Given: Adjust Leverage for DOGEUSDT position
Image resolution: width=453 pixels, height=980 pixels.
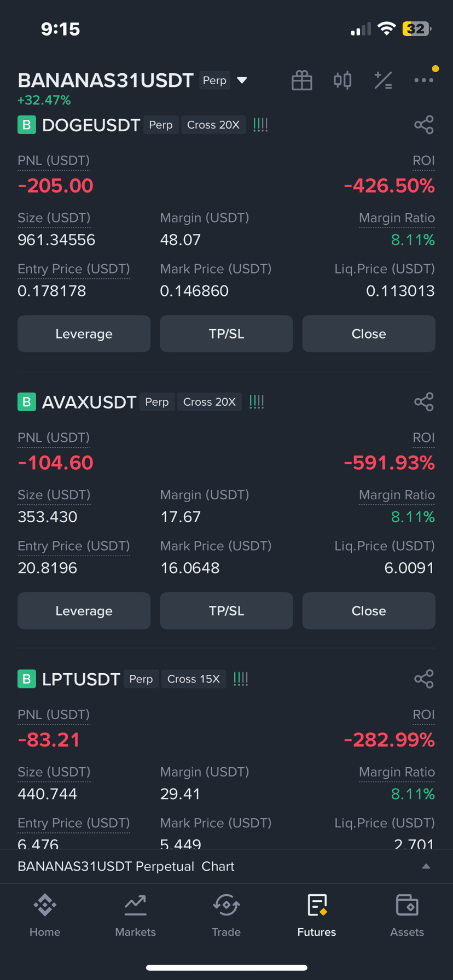Looking at the screenshot, I should 84,334.
